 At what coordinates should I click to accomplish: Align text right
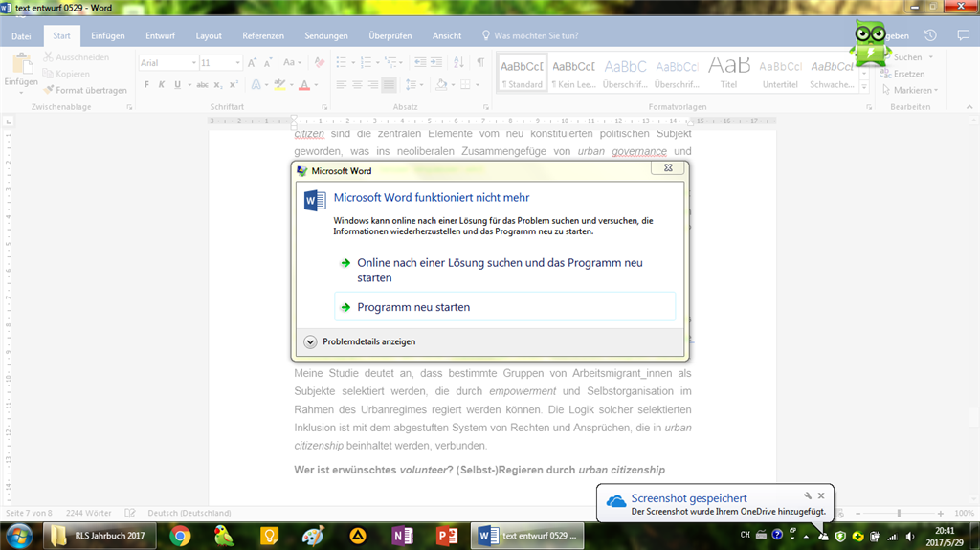pos(373,84)
